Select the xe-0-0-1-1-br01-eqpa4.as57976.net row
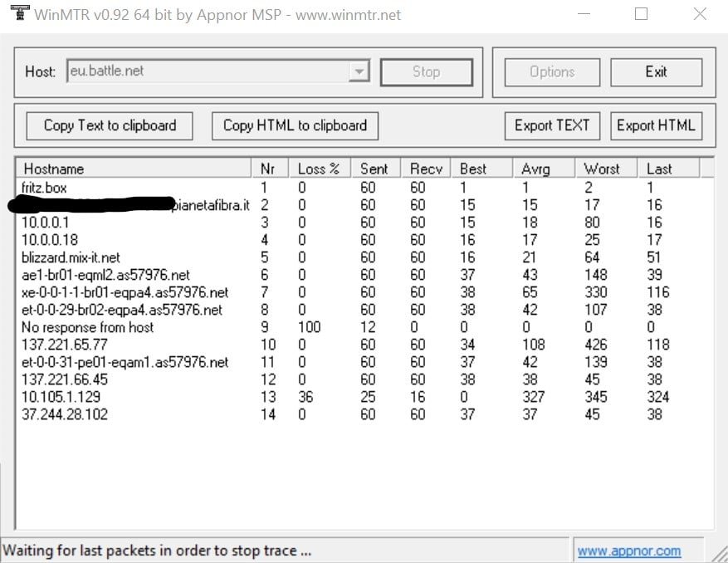728x563 pixels. 358,292
